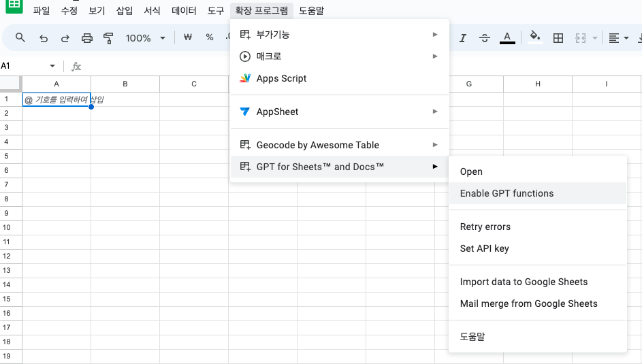Viewport: 642px width, 364px height.
Task: Close the 확장 프로그램 menu
Action: tap(261, 11)
